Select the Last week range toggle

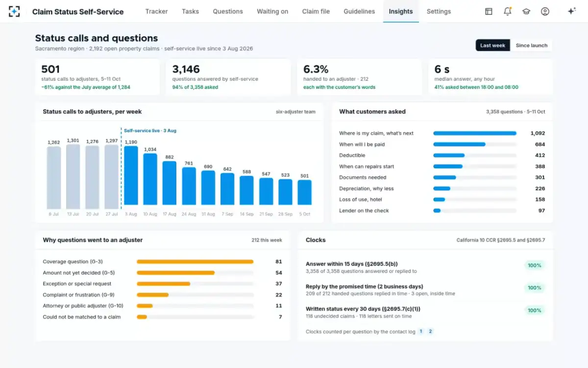492,45
